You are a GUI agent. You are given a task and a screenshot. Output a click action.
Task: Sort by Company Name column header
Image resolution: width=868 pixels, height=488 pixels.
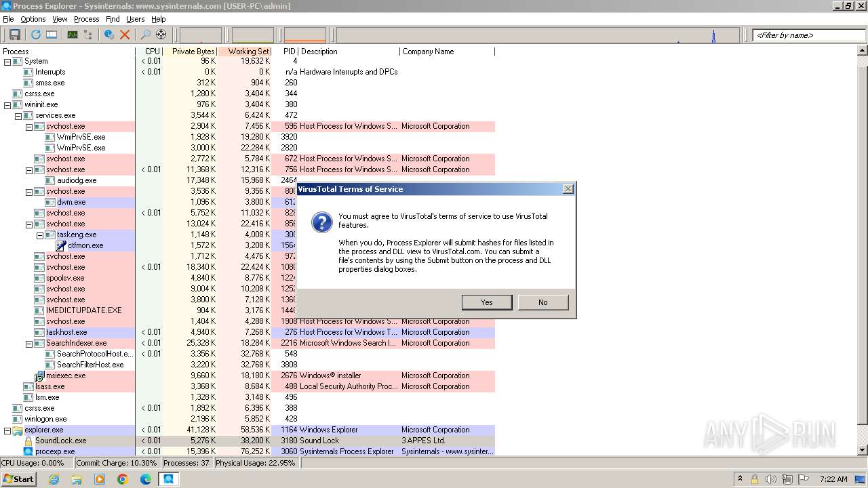(447, 52)
